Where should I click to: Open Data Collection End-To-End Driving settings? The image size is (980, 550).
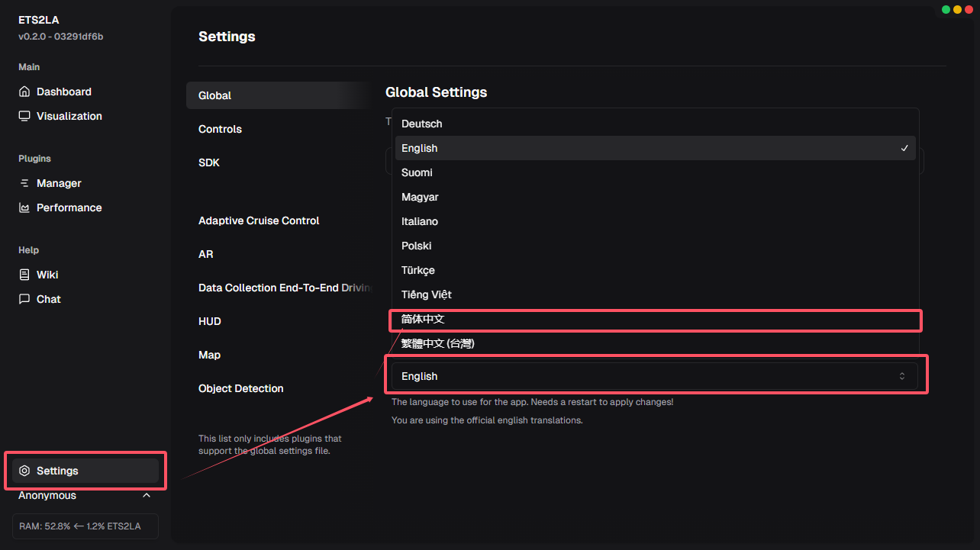[x=279, y=288]
